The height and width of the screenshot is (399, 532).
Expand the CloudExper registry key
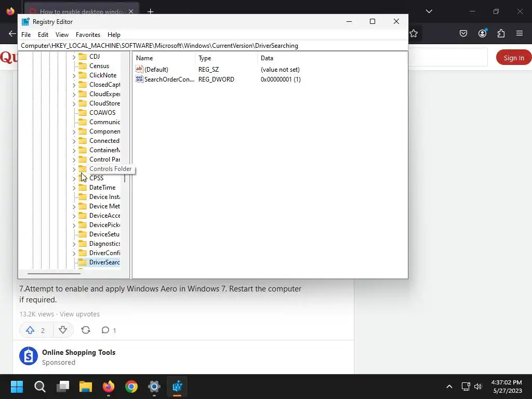74,95
